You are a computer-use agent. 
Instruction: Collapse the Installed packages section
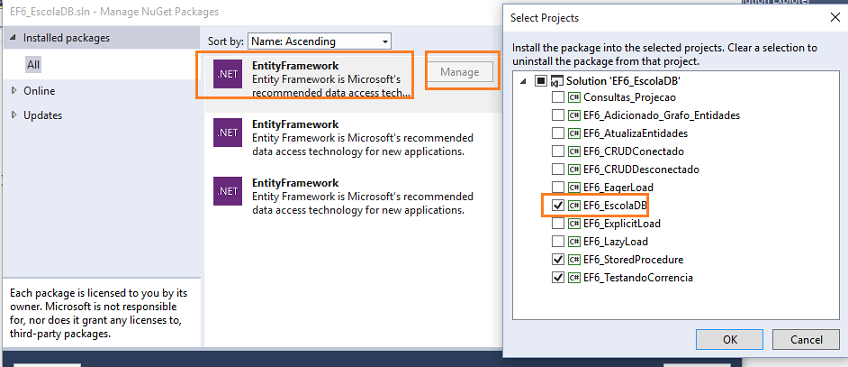click(13, 38)
